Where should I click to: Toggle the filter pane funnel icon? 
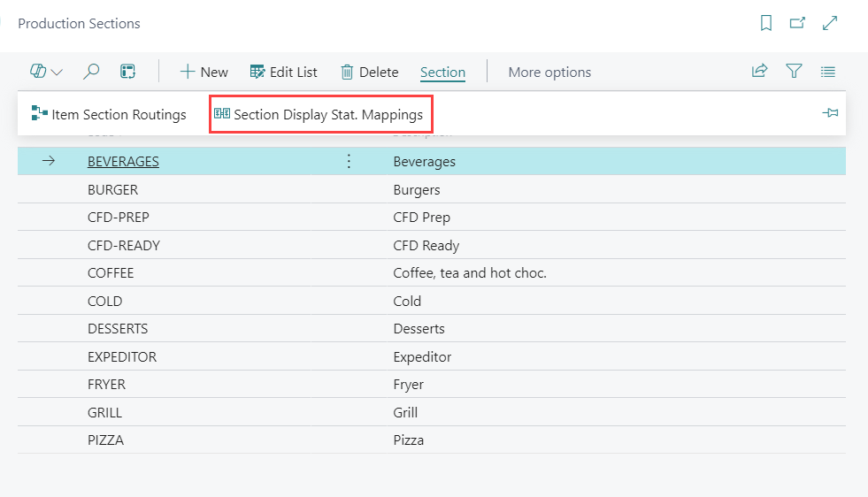click(x=794, y=72)
